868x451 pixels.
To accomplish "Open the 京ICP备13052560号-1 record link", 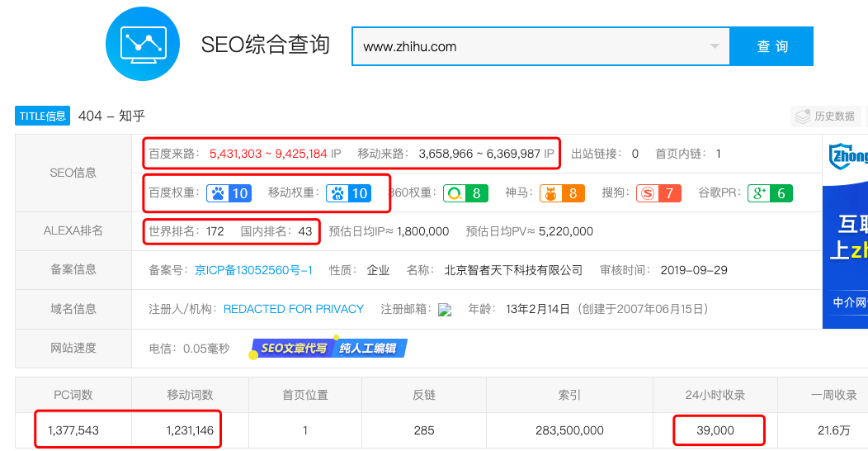I will click(253, 270).
